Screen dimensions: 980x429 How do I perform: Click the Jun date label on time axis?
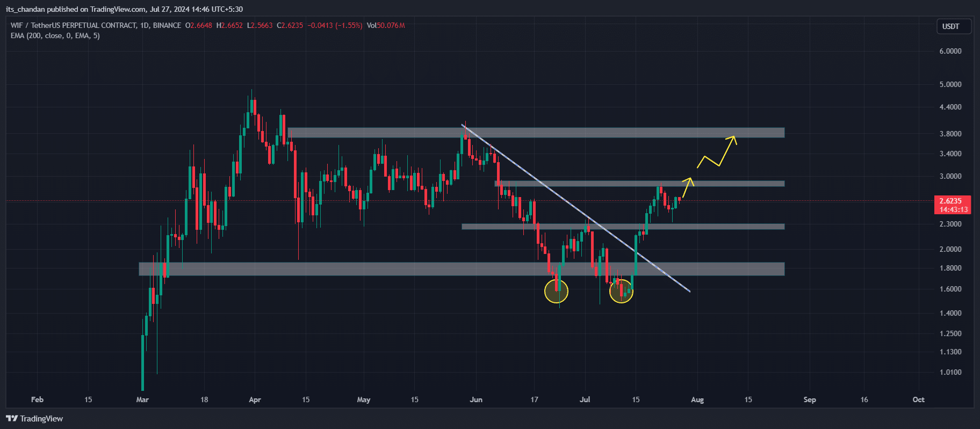[x=476, y=399]
